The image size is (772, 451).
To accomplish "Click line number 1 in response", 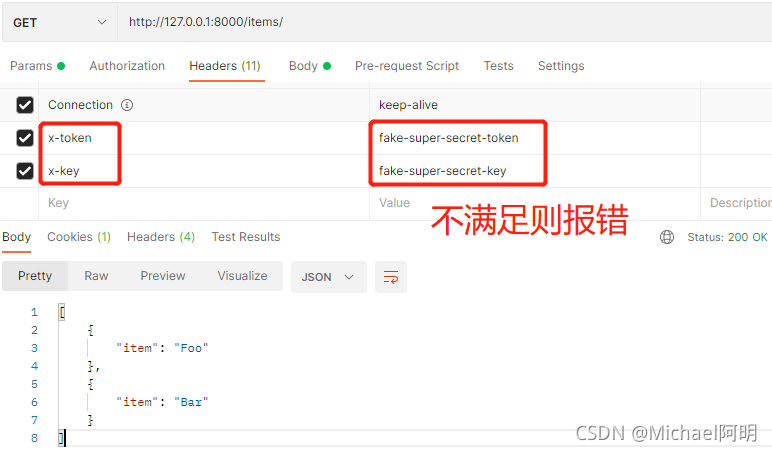I will point(34,312).
